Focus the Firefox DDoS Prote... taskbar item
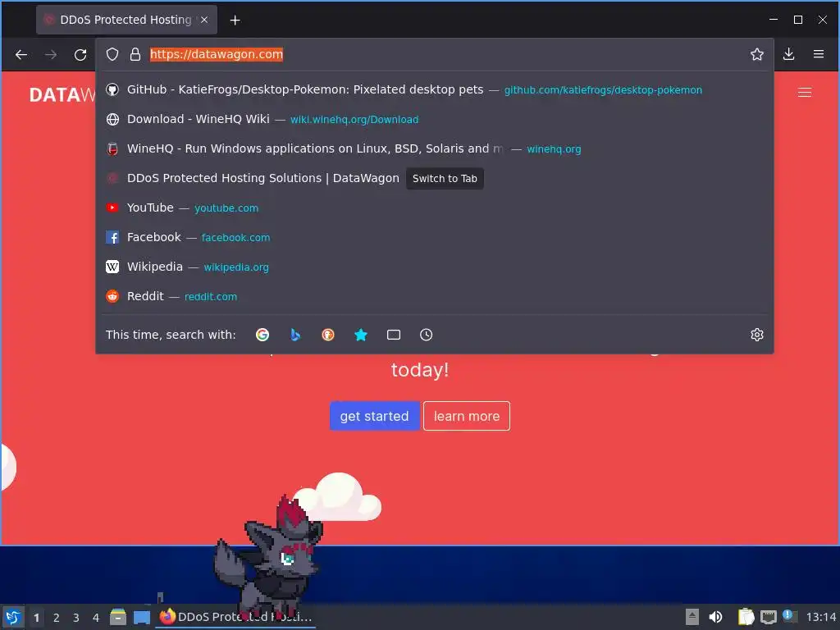 click(235, 617)
